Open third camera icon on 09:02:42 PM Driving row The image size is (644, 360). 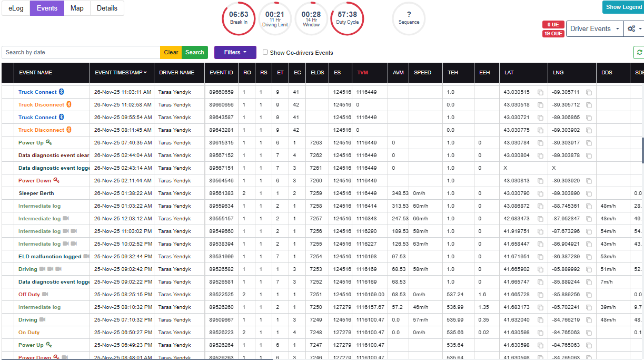(60, 269)
